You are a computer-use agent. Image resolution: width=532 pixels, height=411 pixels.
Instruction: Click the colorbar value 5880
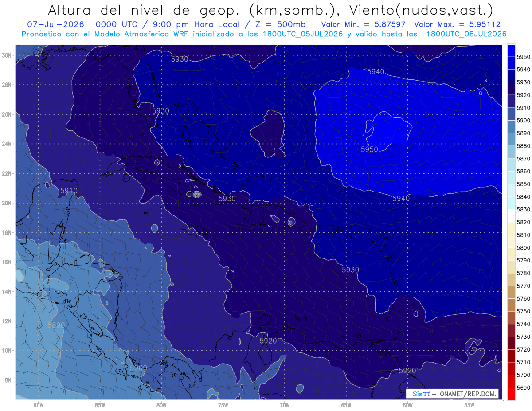click(524, 146)
